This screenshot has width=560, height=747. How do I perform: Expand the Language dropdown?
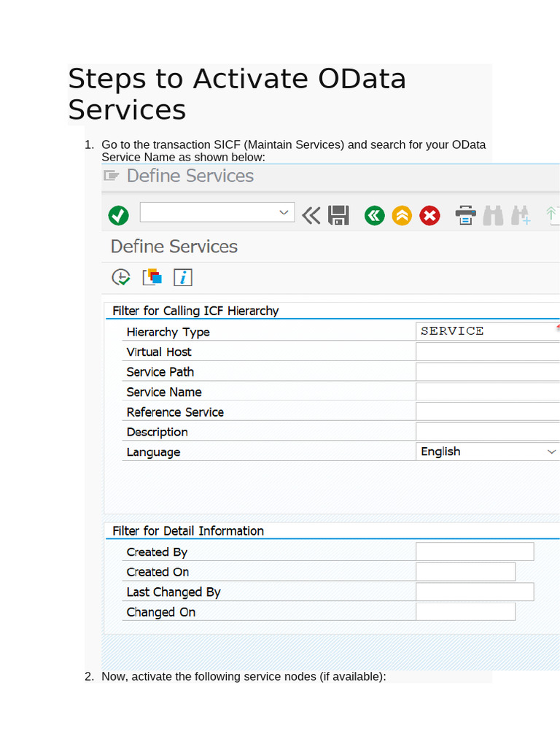click(x=551, y=452)
